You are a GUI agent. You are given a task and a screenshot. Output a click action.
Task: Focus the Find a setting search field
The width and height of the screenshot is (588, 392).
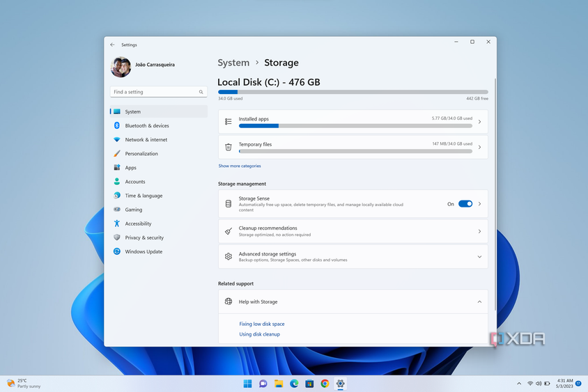(158, 92)
